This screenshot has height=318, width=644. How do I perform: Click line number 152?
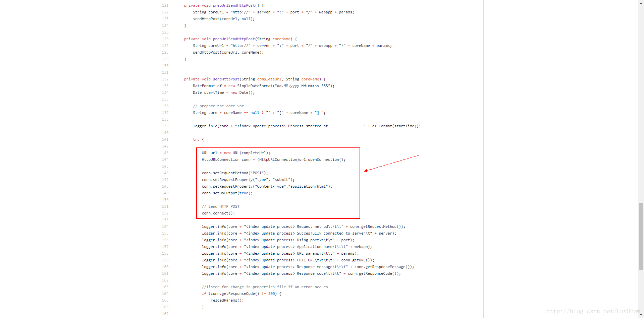[165, 213]
